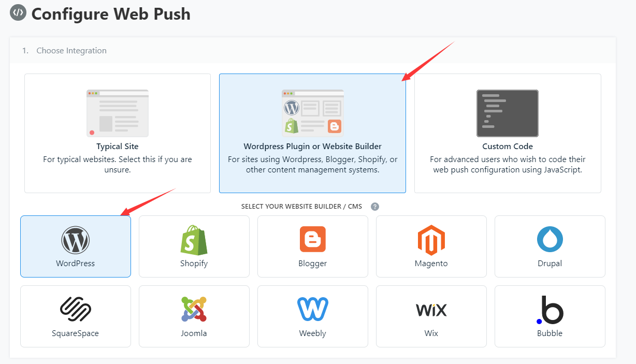
Task: Pick the Blogger logo icon
Action: [x=313, y=239]
